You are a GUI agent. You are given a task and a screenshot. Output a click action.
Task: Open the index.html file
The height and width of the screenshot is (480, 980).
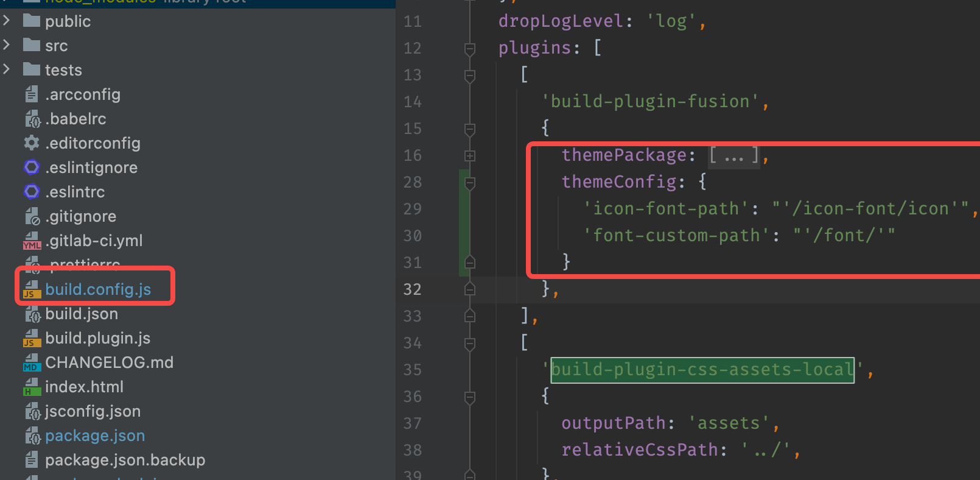tap(84, 387)
